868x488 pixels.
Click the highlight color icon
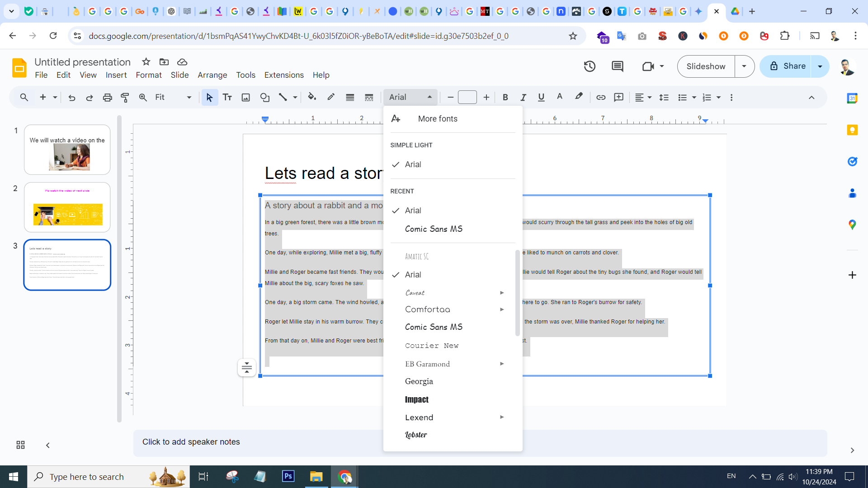click(x=579, y=97)
